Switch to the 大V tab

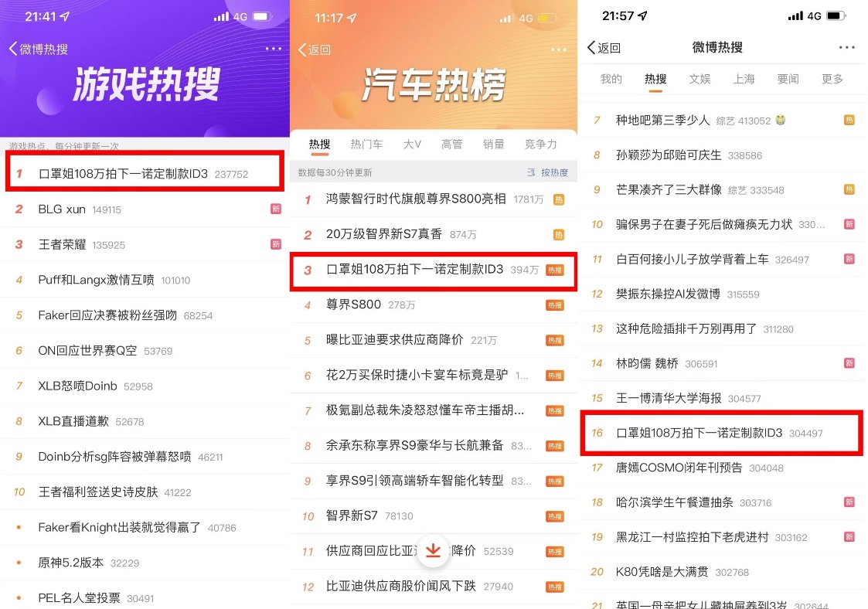click(x=413, y=145)
